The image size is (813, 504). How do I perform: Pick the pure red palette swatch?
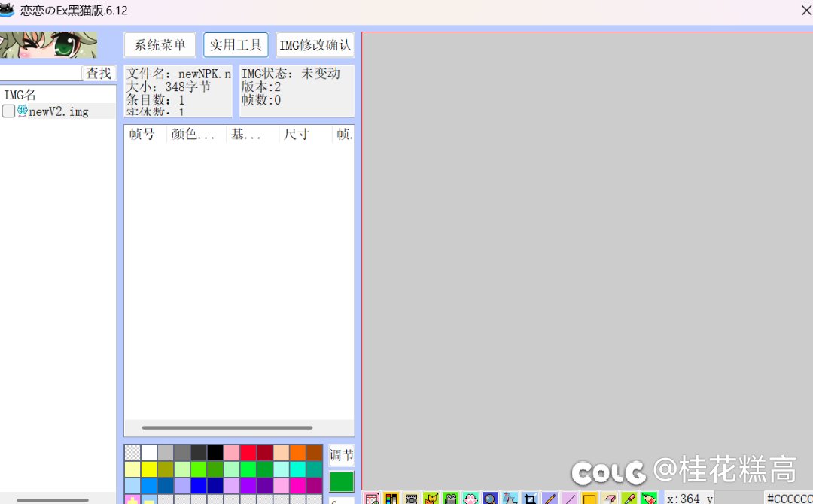(x=248, y=453)
